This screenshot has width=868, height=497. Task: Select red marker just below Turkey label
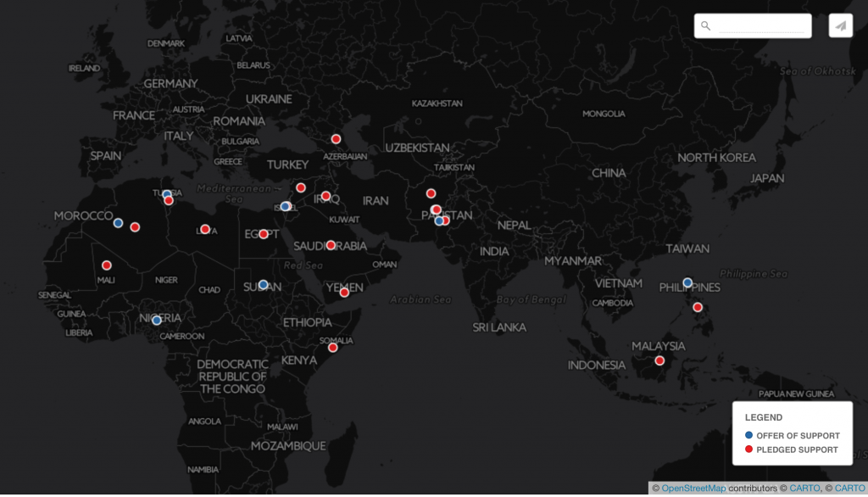(x=301, y=187)
